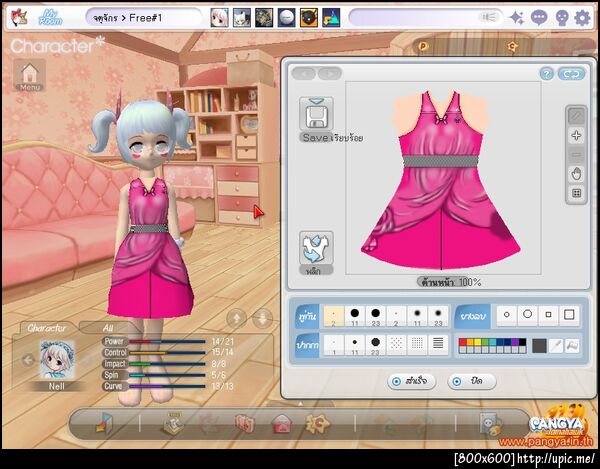The width and height of the screenshot is (600, 469).
Task: Click the flip clothing side icon
Action: [316, 248]
